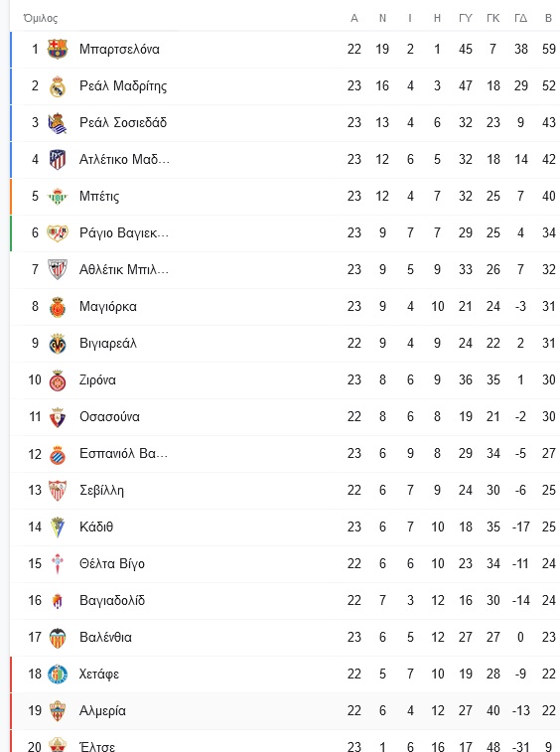Open the Μαγιόρκα team link
This screenshot has width=560, height=752.
(108, 306)
